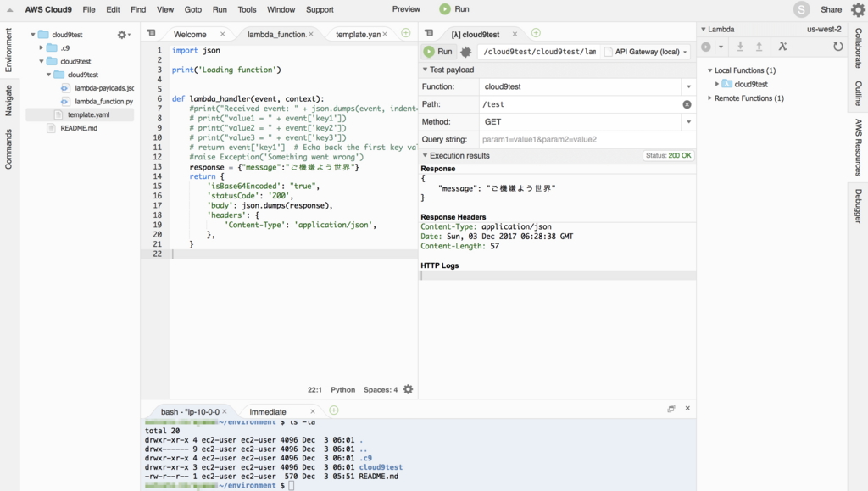Viewport: 868px width, 491px height.
Task: Add new tab beside cloud9test pane
Action: (x=536, y=33)
